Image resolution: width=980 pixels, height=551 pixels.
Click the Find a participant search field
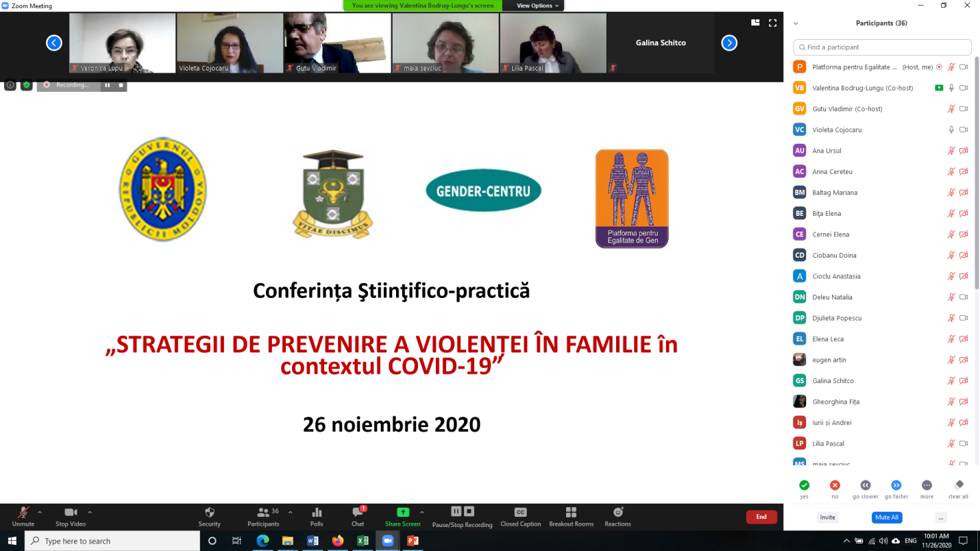tap(882, 47)
